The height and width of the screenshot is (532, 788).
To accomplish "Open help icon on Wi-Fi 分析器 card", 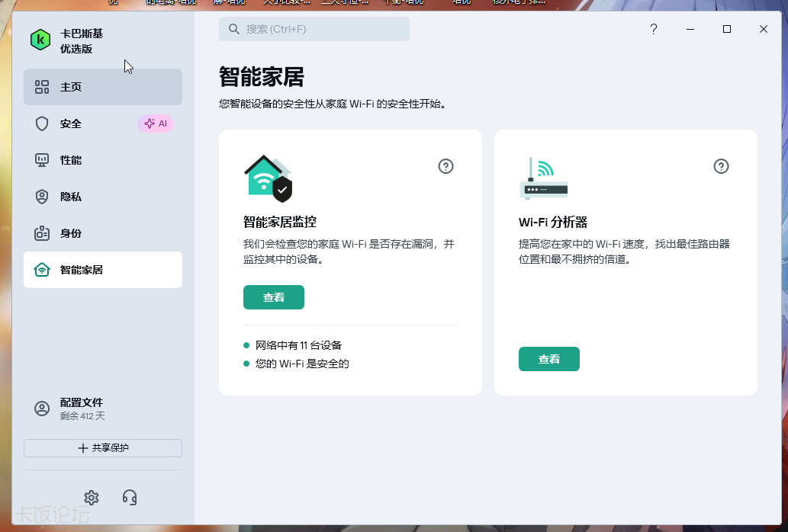I will 721,166.
